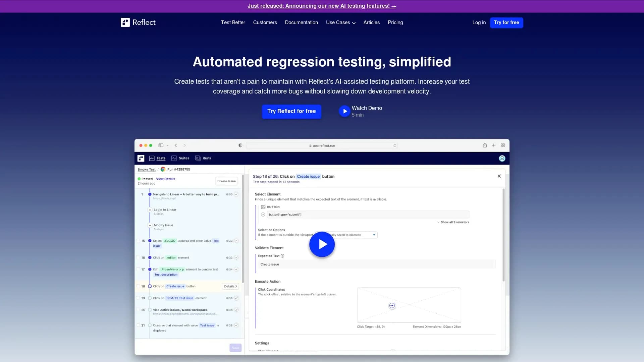Image resolution: width=644 pixels, height=362 pixels.
Task: Play the Watch Demo video button
Action: coord(344,111)
